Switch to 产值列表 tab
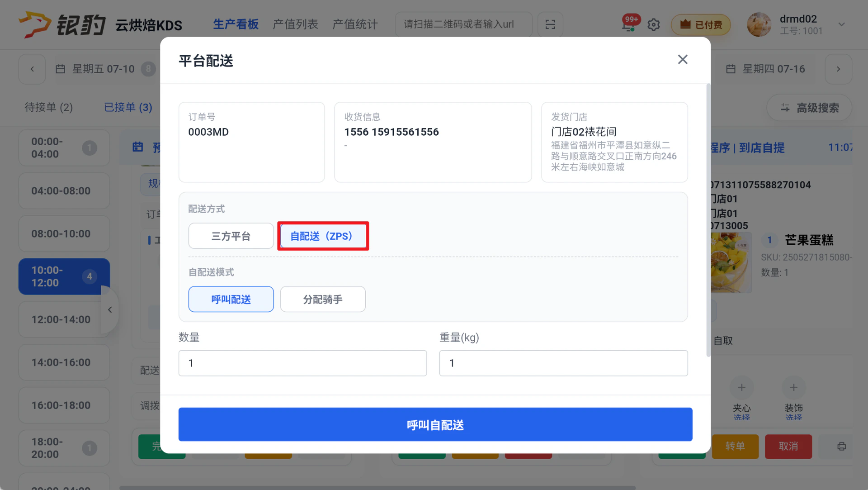This screenshot has height=490, width=868. [x=295, y=24]
